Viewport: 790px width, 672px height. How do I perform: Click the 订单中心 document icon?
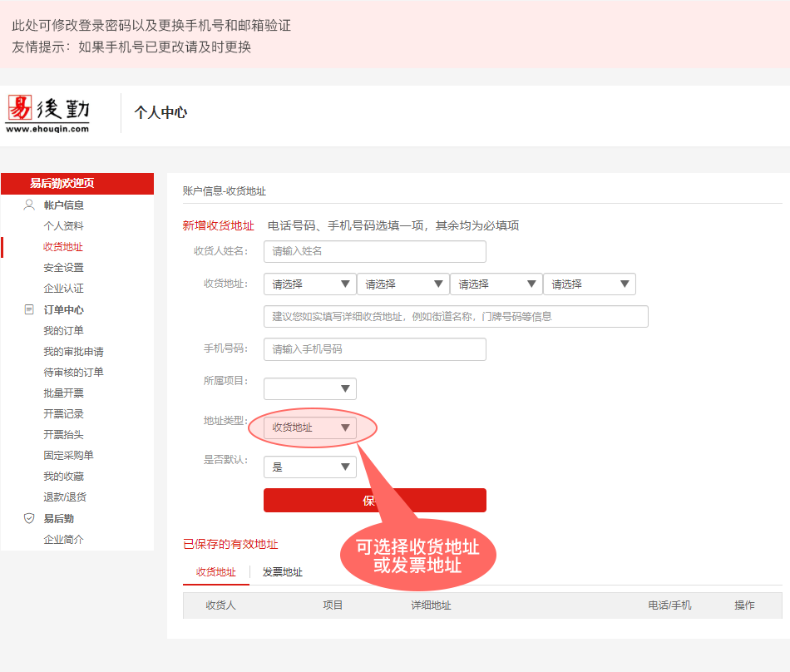pyautogui.click(x=29, y=309)
